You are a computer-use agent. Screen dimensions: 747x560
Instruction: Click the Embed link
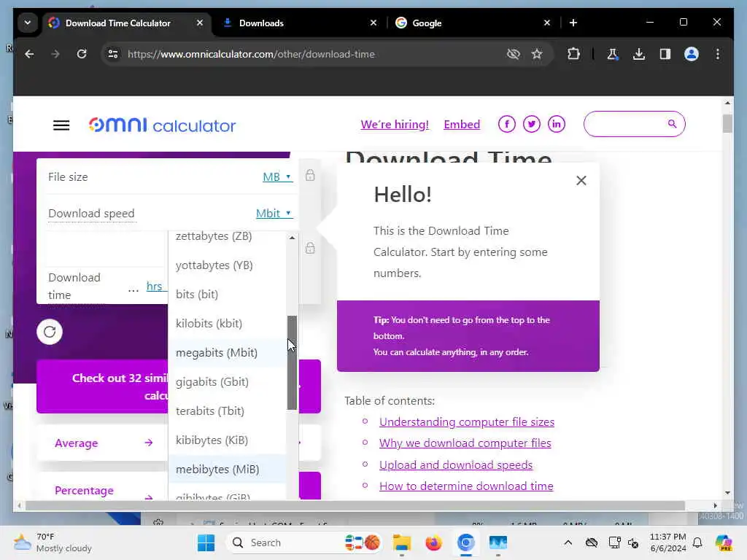pyautogui.click(x=462, y=124)
